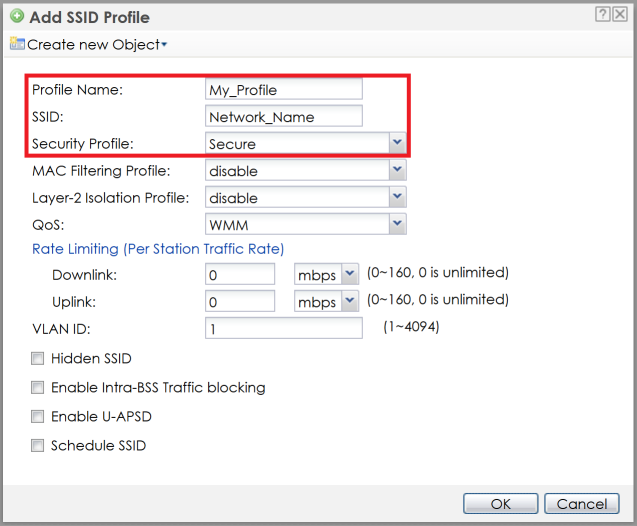The width and height of the screenshot is (637, 526).
Task: Open the MAC Filtering Profile dropdown
Action: (x=397, y=170)
